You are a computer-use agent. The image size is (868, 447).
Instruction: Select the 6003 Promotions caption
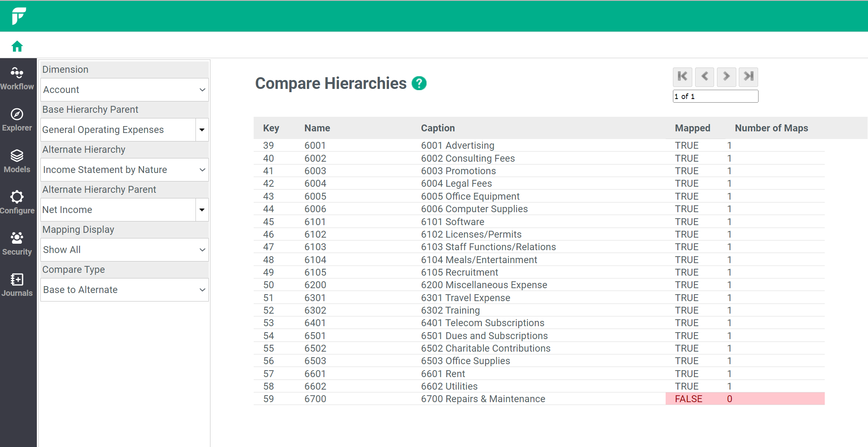click(x=458, y=171)
